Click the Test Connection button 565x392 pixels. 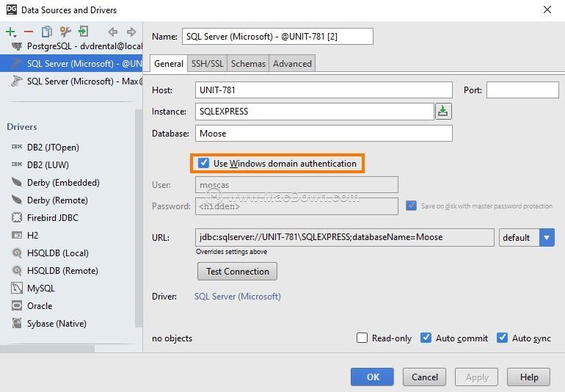pos(238,271)
